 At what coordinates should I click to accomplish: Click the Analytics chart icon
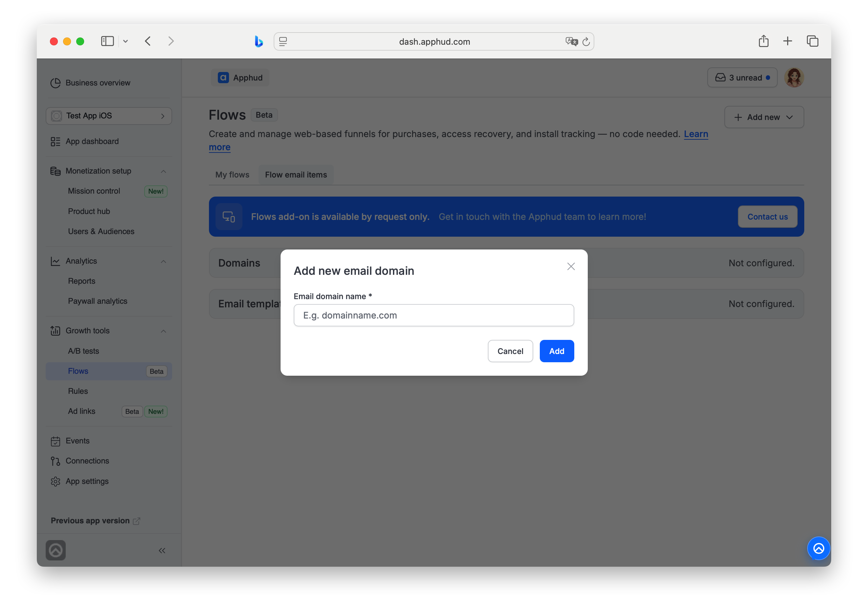click(55, 261)
